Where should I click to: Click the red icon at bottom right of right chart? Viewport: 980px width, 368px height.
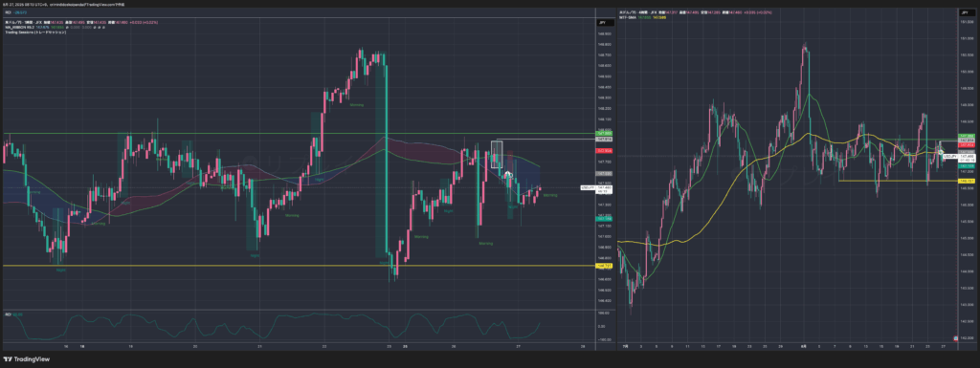tap(956, 338)
